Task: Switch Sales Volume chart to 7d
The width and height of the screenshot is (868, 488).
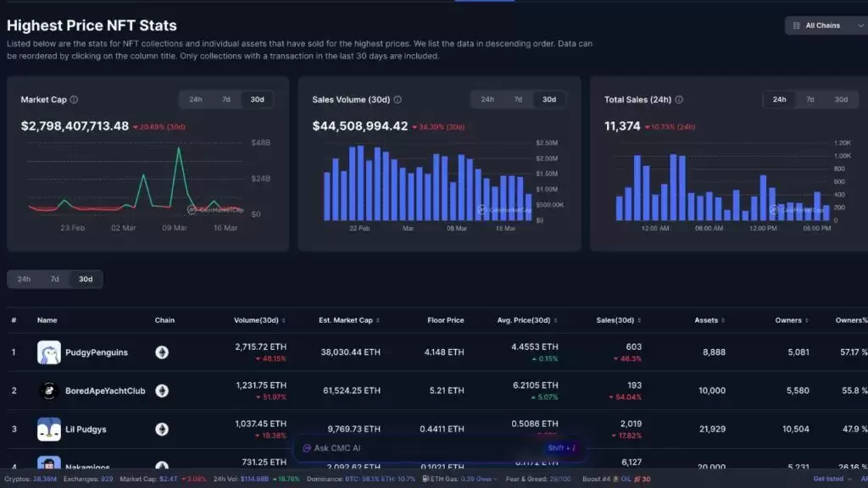Action: (x=518, y=100)
